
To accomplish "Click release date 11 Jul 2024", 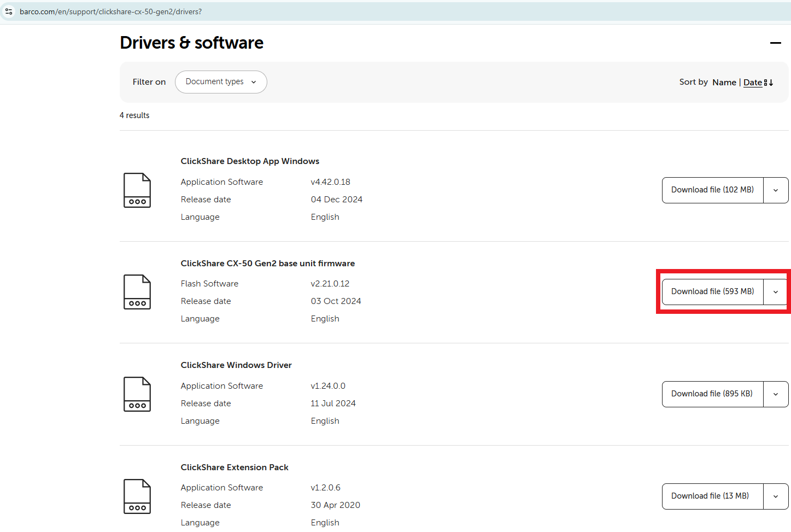I will pos(333,404).
